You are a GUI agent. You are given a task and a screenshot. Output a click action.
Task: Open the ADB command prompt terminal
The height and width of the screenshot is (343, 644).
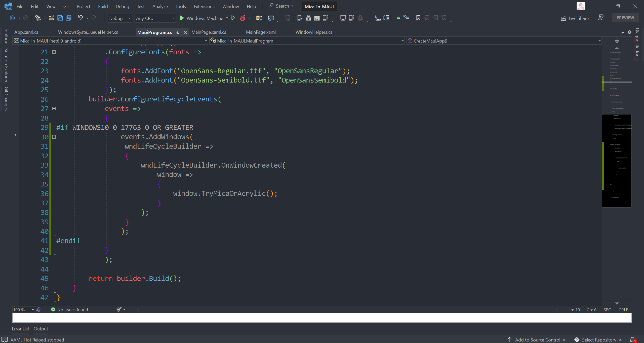pyautogui.click(x=317, y=18)
